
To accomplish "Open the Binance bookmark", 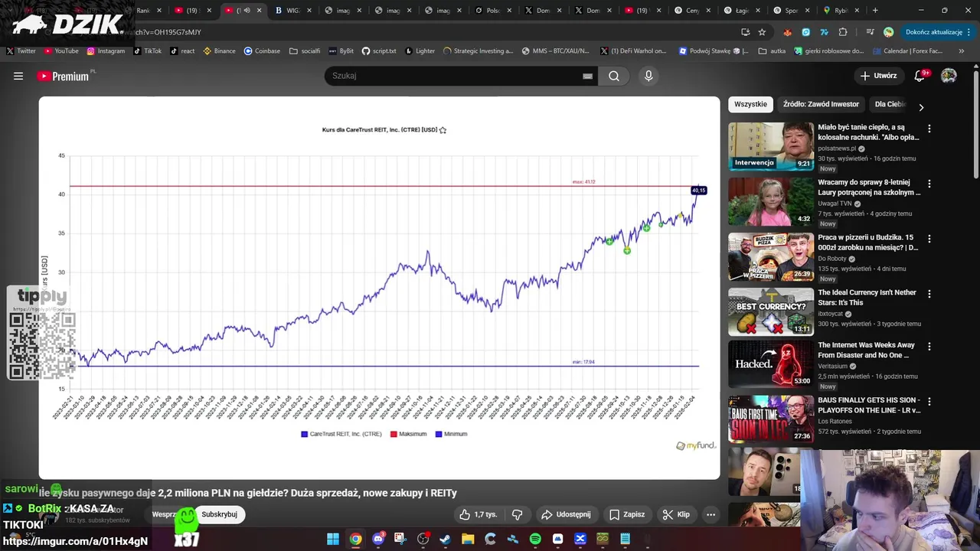I will click(x=219, y=51).
